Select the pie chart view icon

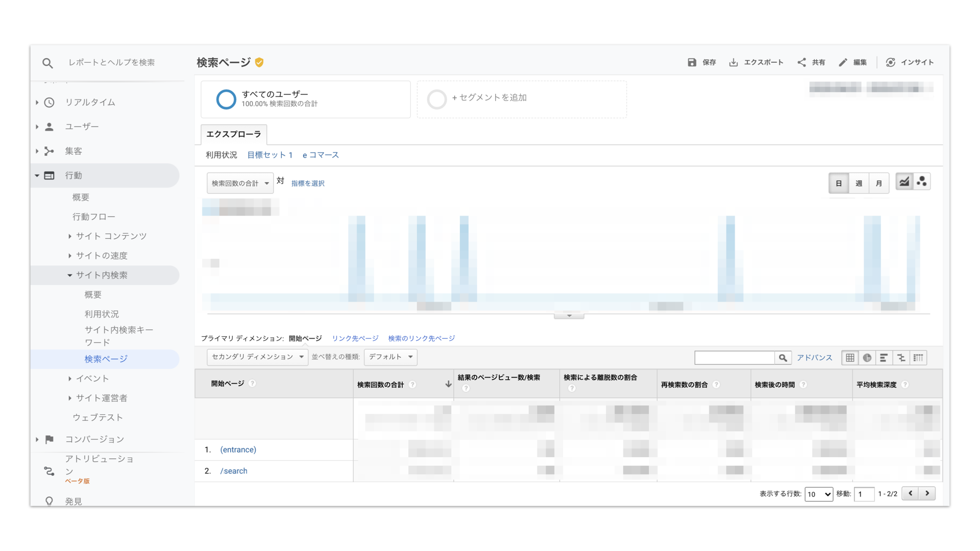pos(867,358)
